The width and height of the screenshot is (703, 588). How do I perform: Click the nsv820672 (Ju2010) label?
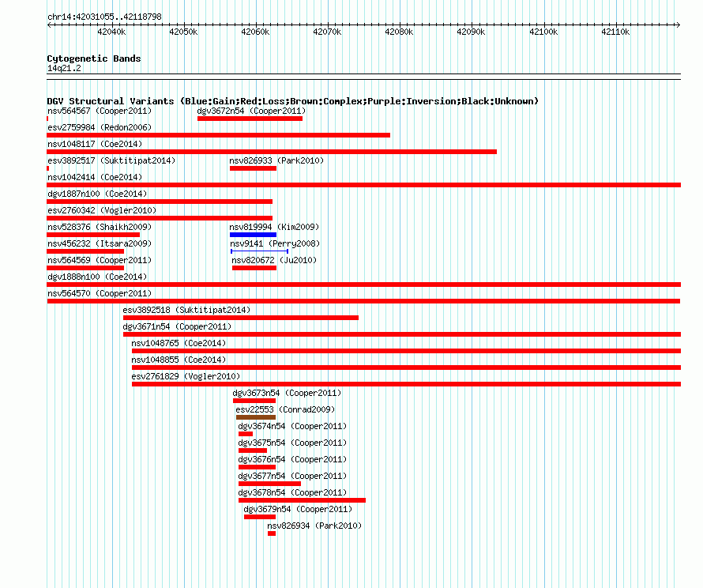(x=274, y=260)
